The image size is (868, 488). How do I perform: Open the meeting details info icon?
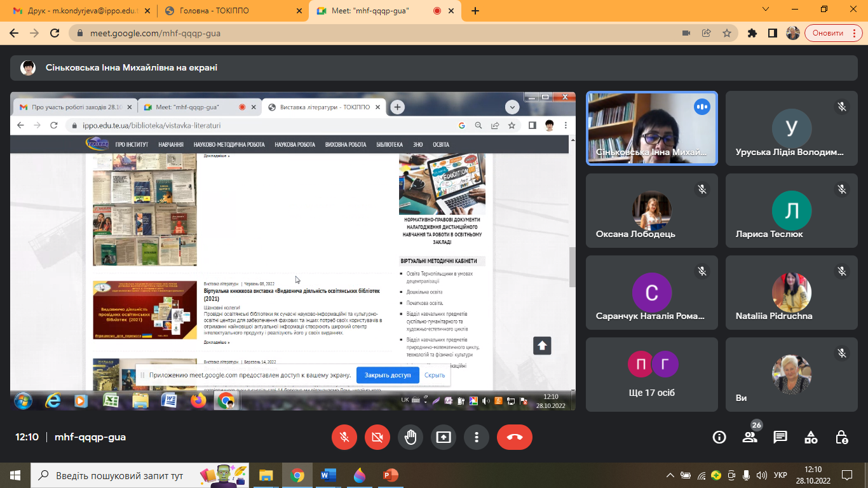pos(719,437)
